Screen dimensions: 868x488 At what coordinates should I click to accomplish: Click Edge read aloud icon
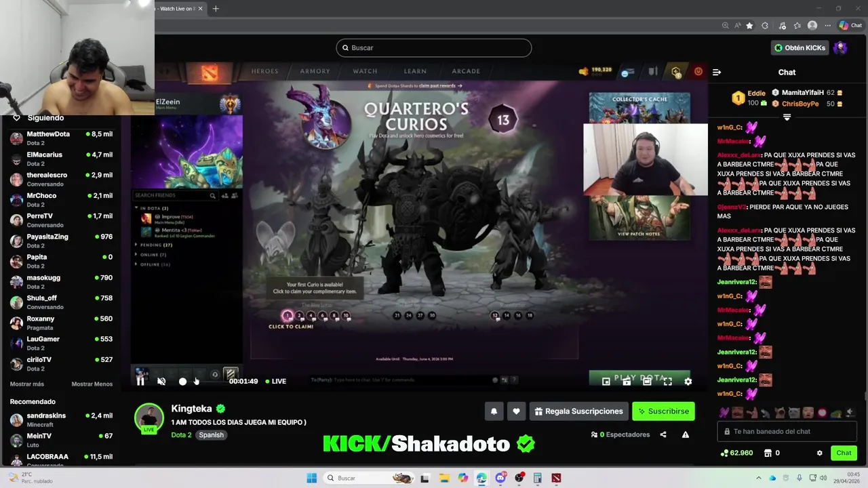[737, 26]
